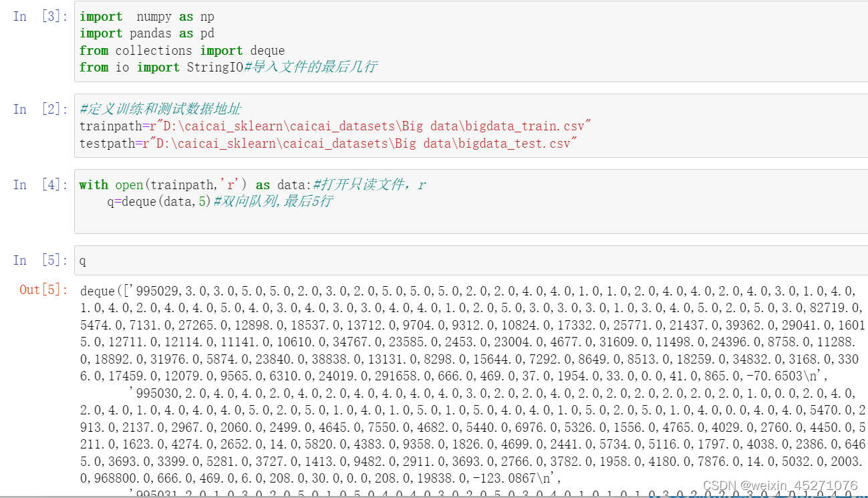Click the trainpath assignment line
Viewport: 868px width, 498px height.
pos(335,126)
